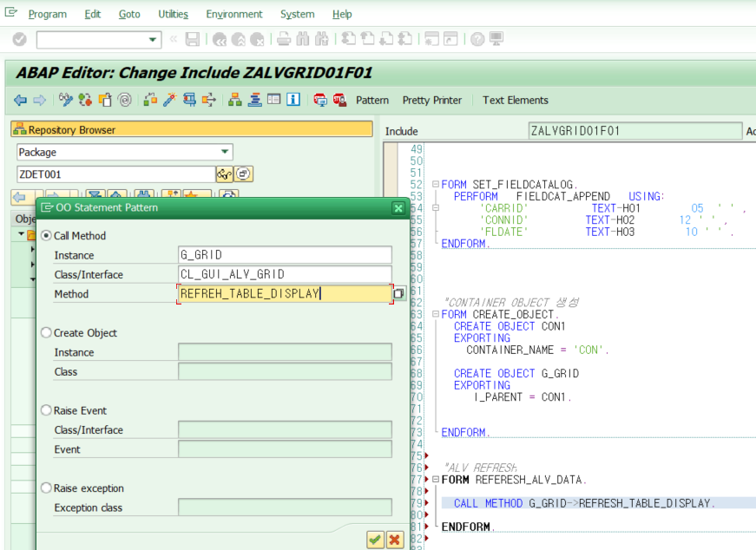Click the Next Page icon
The height and width of the screenshot is (550, 756).
(x=386, y=39)
